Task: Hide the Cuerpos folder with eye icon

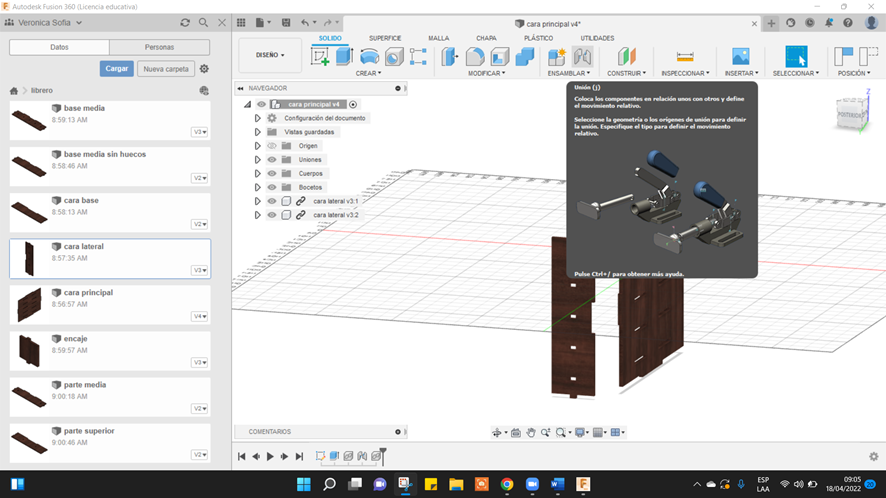Action: pyautogui.click(x=272, y=173)
